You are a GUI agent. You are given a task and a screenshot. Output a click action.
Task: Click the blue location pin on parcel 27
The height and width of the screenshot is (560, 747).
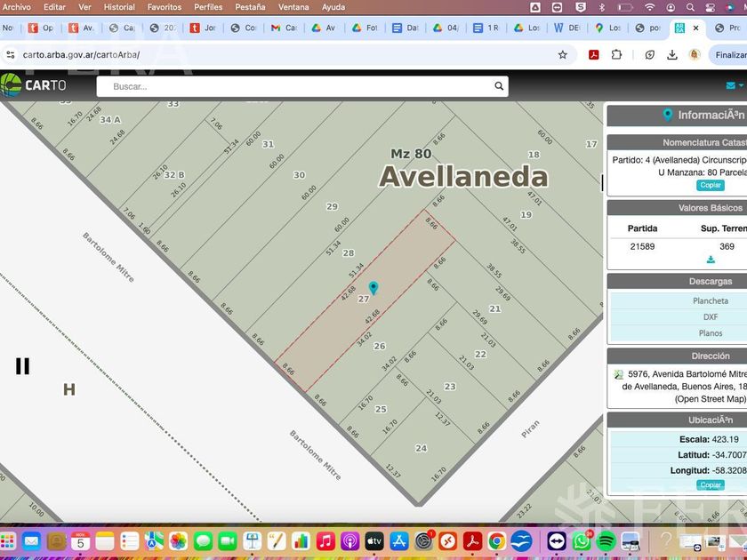click(x=373, y=288)
